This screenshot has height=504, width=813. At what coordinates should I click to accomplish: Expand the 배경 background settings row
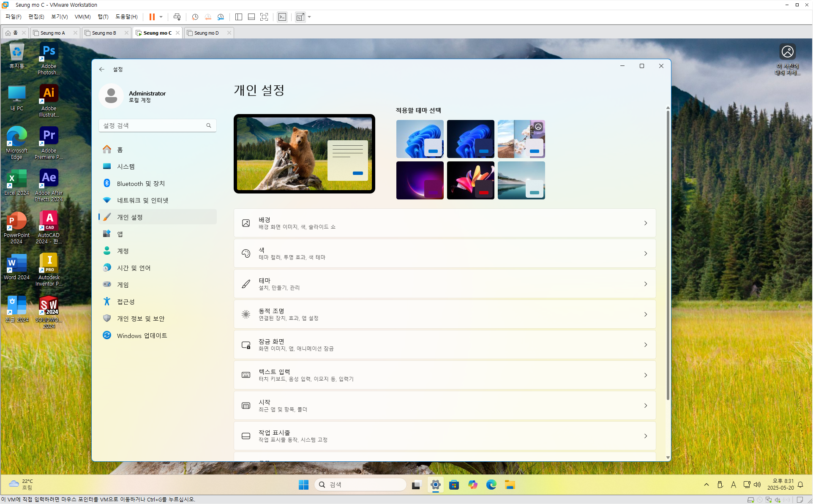pos(445,223)
